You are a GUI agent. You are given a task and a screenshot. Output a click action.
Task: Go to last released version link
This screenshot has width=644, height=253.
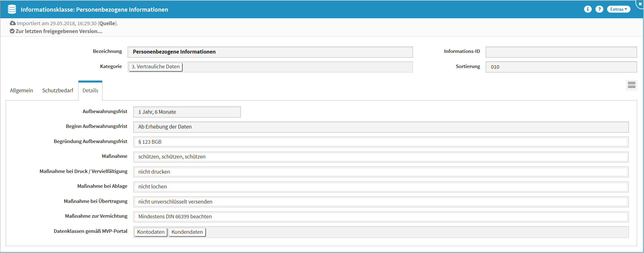59,31
